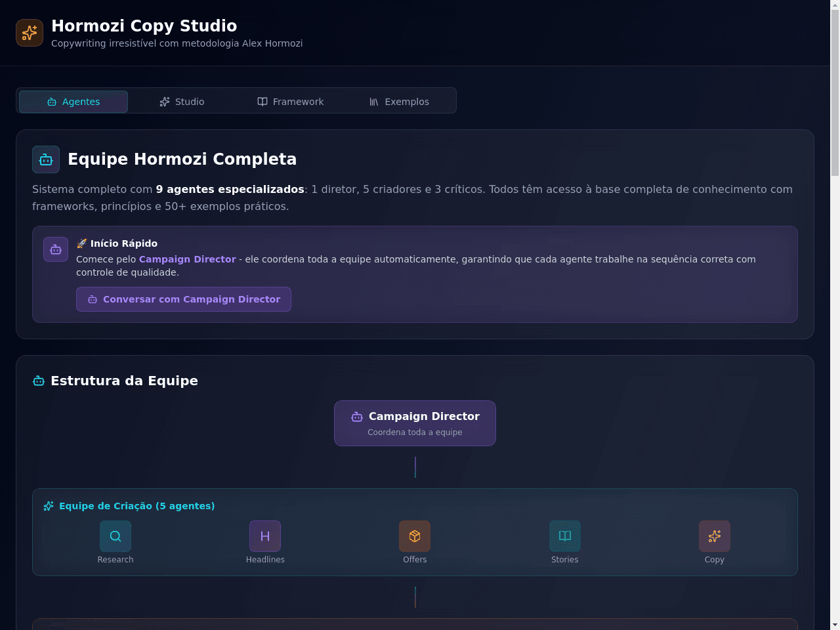Open the Stories agent book icon

[565, 536]
